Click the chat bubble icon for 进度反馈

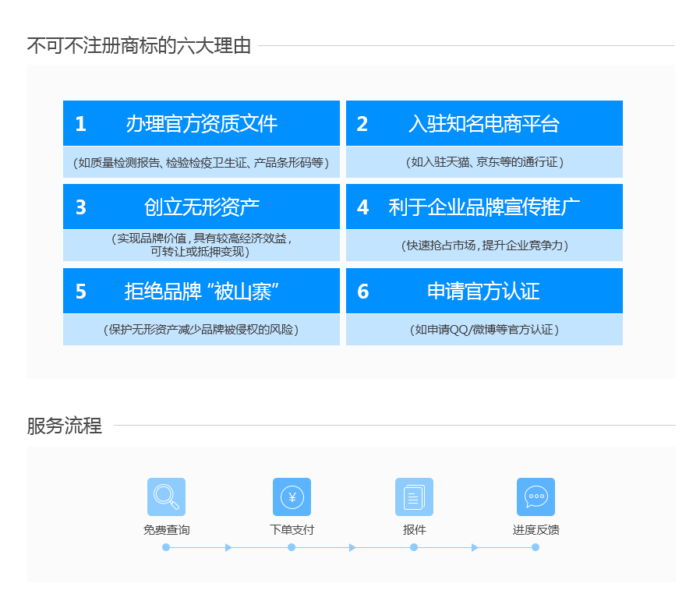tap(536, 497)
